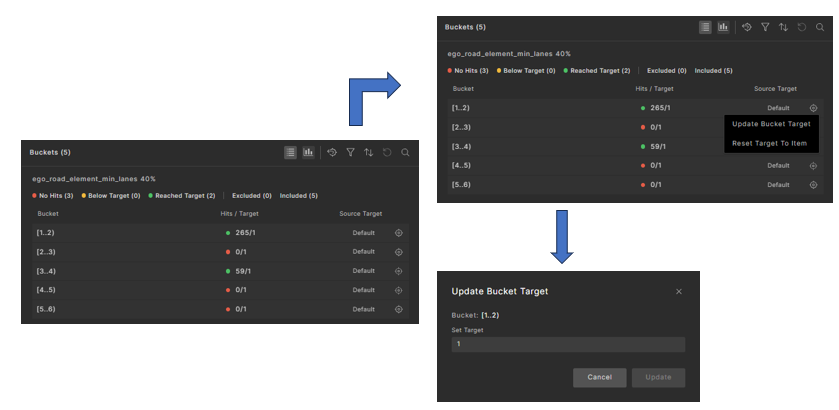Open target options for bucket [4..5) in upper-right panel
Viewport: 839px width, 410px height.
[x=813, y=165]
